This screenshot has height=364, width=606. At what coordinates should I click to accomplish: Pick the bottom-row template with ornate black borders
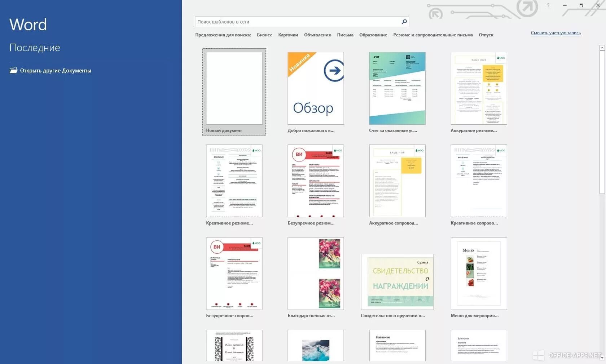[x=234, y=345]
